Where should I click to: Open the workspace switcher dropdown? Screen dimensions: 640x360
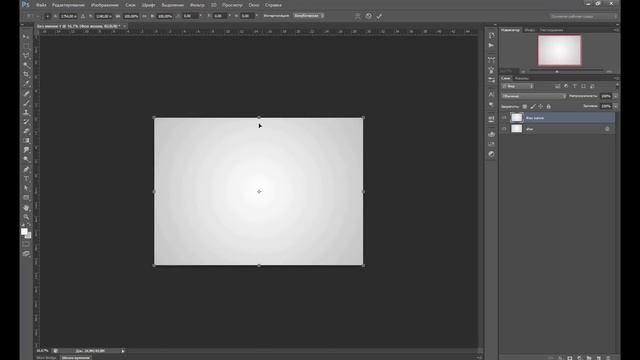(x=583, y=16)
